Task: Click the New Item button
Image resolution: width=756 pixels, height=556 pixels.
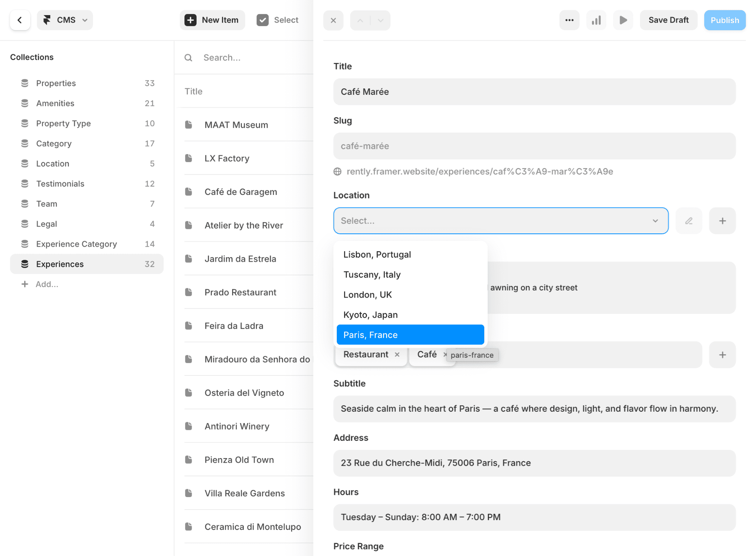Action: tap(212, 20)
